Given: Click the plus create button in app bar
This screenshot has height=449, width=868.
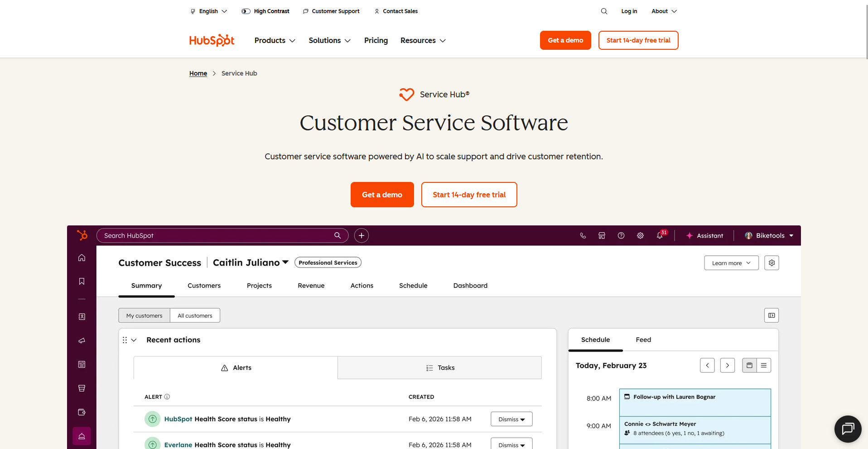Looking at the screenshot, I should point(362,235).
